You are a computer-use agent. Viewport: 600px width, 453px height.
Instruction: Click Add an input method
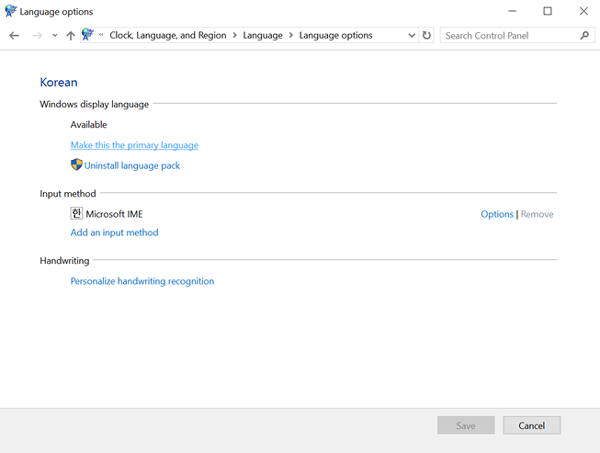pyautogui.click(x=114, y=233)
